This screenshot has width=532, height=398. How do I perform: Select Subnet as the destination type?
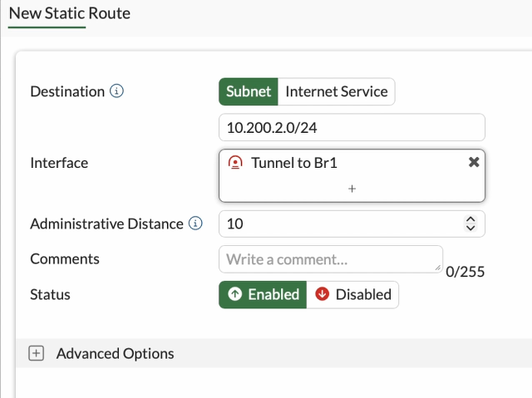[249, 91]
